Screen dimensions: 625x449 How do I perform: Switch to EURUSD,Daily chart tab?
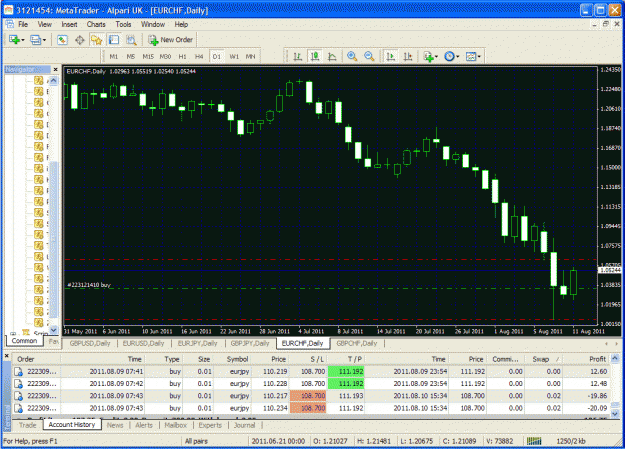143,343
